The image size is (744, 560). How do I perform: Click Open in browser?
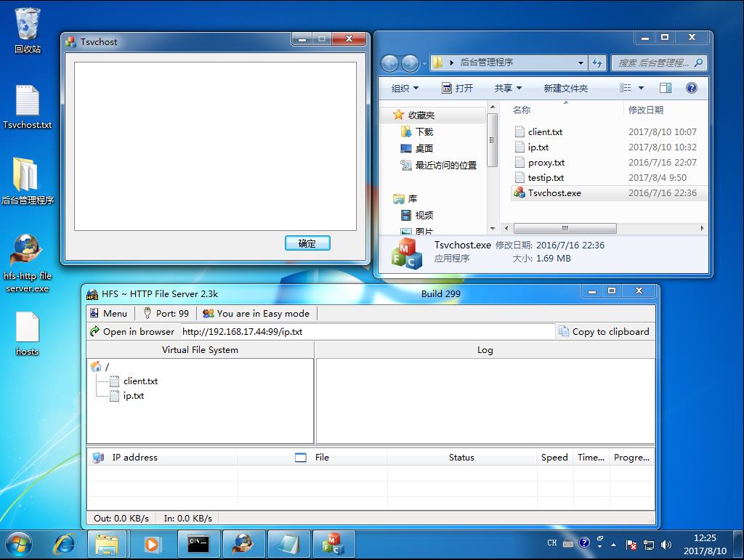tap(132, 332)
